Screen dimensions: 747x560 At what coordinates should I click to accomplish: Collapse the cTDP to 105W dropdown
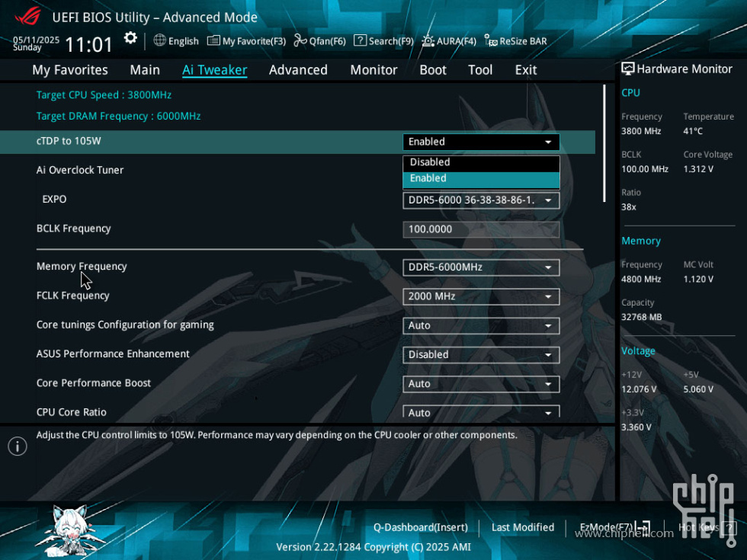click(481, 142)
